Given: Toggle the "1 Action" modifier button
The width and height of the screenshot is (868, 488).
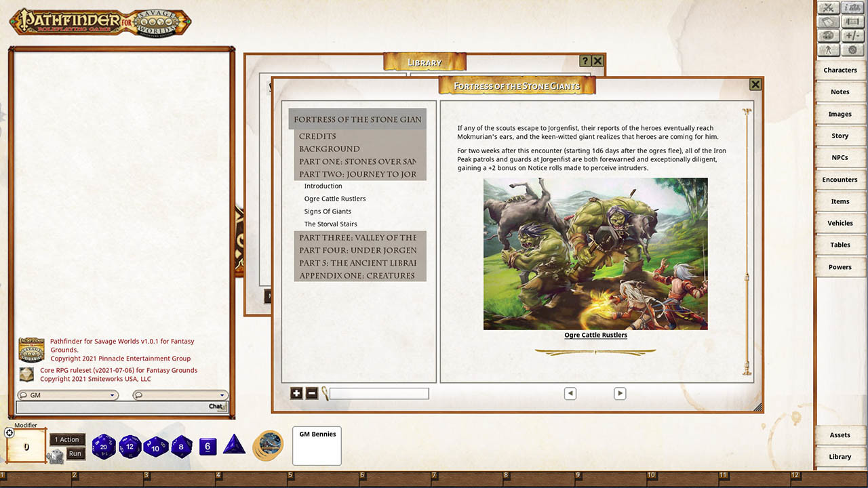Looking at the screenshot, I should pos(66,439).
